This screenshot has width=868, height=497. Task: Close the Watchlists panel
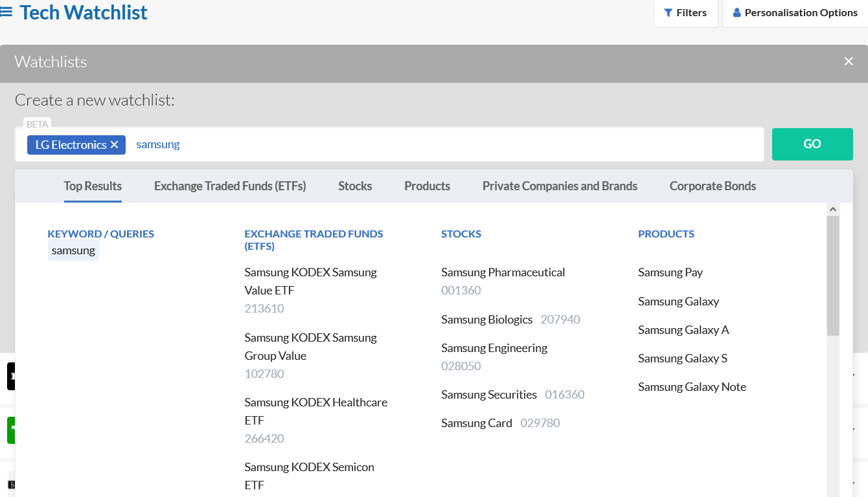(849, 61)
